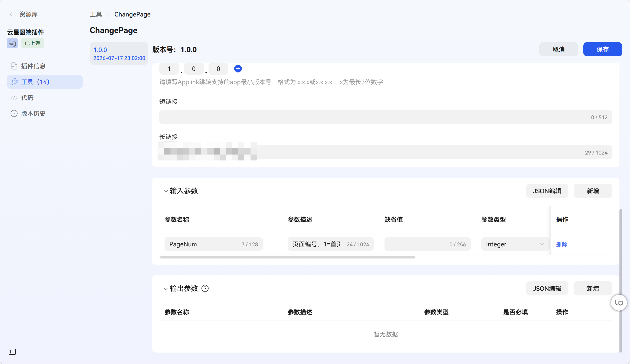Image resolution: width=630 pixels, height=364 pixels.
Task: Click the plugin device icon under 云星图端插件
Action: (x=12, y=43)
